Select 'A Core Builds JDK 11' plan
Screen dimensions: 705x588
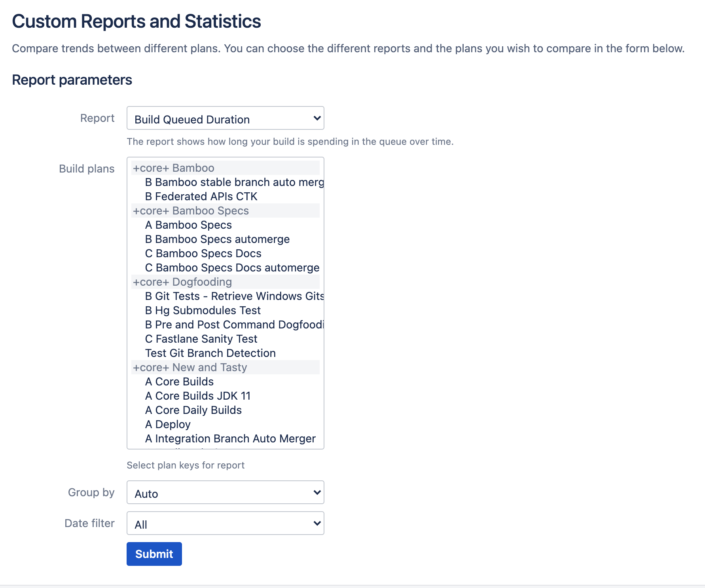click(x=198, y=396)
